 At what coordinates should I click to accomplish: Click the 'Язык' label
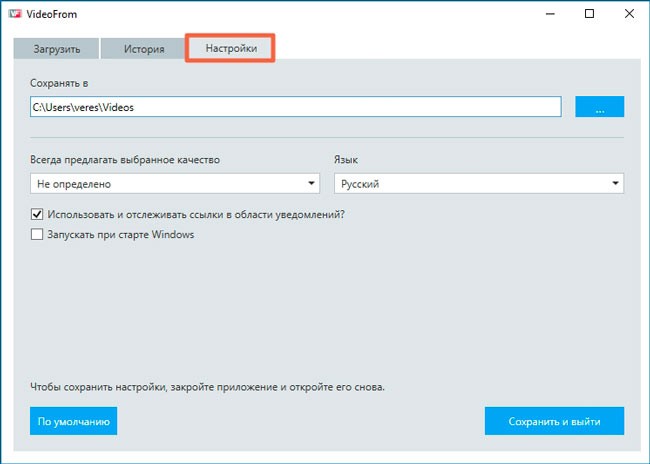coord(346,160)
